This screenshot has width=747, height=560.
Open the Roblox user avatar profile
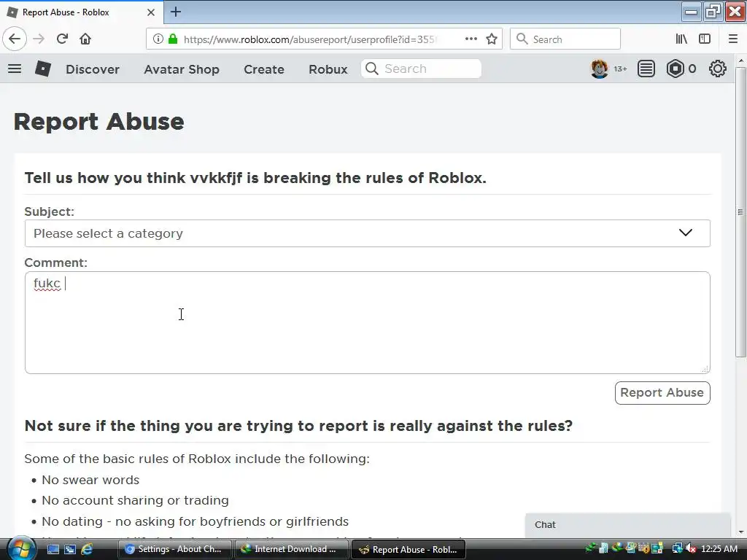pos(600,69)
